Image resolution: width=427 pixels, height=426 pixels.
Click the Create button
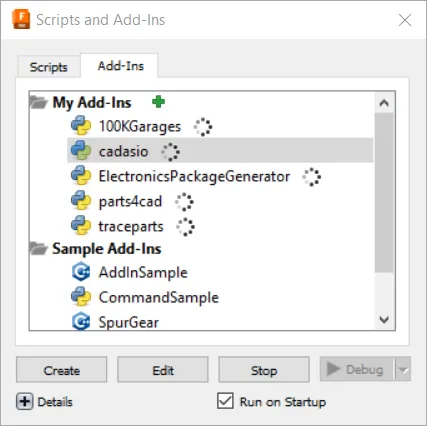(x=62, y=370)
